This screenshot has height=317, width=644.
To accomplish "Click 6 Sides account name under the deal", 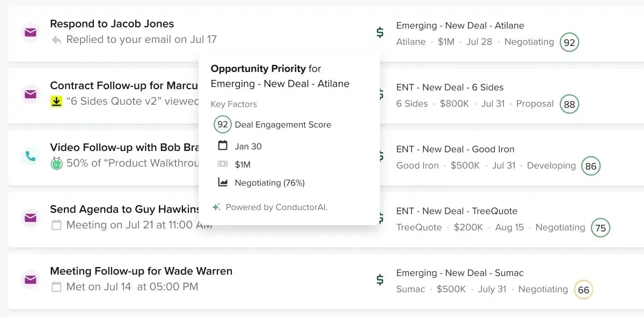I will (412, 103).
